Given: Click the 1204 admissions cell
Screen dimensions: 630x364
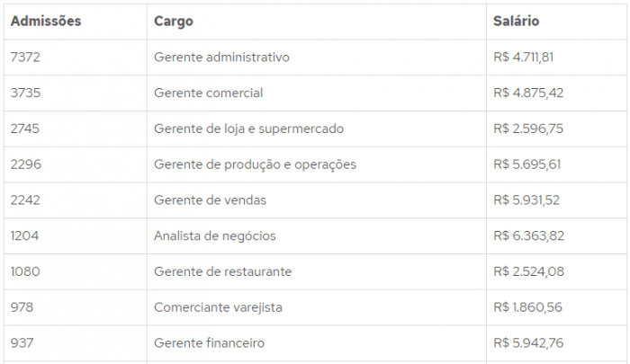Looking at the screenshot, I should pyautogui.click(x=24, y=235).
